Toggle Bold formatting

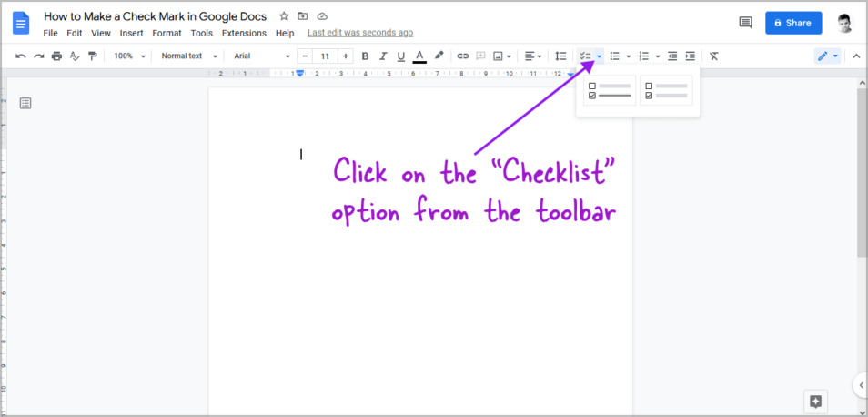coord(365,56)
